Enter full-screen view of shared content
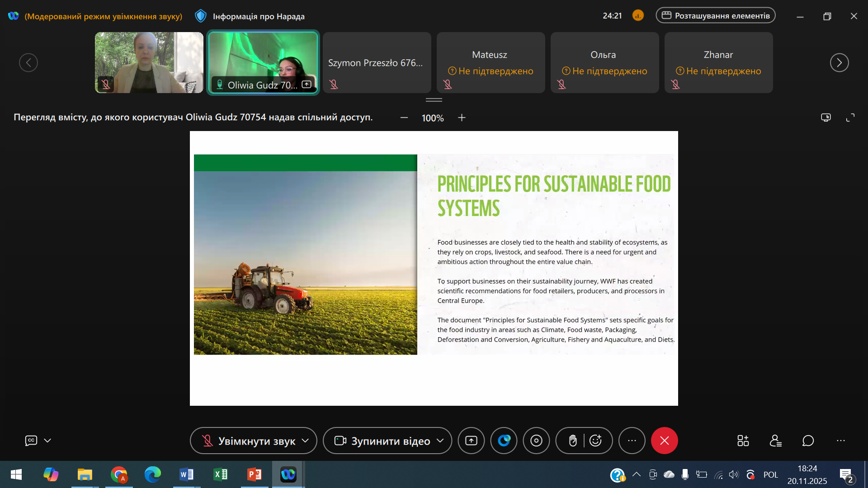 850,117
